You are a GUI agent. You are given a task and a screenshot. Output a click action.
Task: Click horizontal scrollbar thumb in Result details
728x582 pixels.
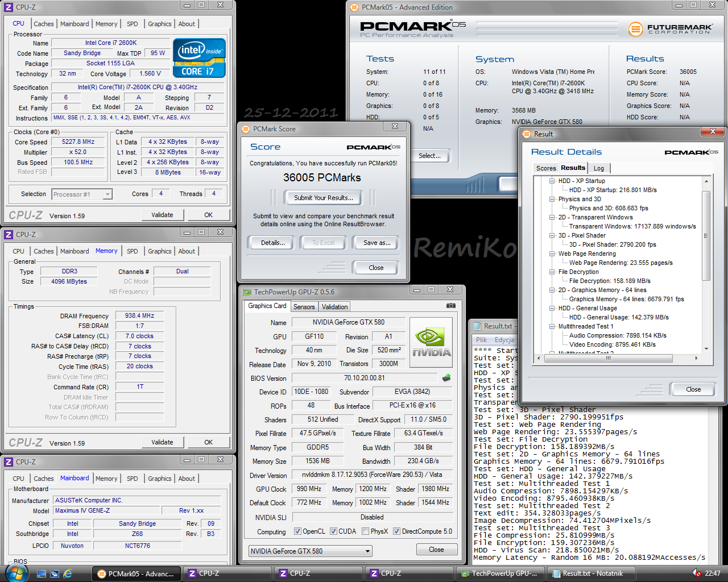click(x=608, y=358)
